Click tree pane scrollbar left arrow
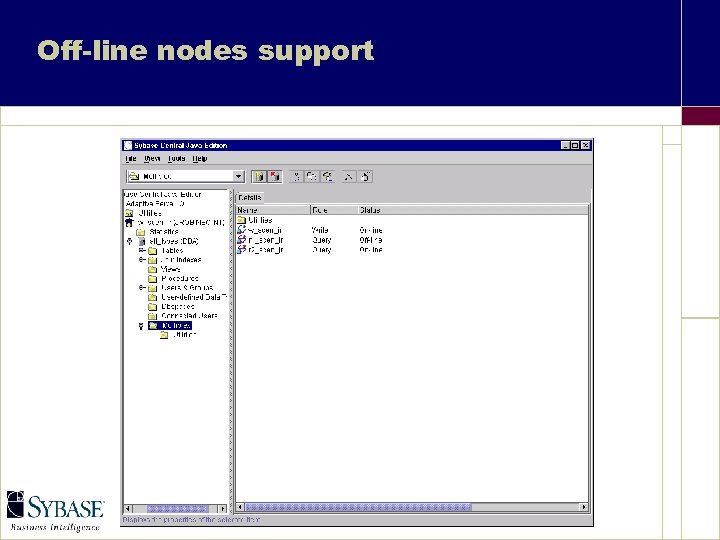Screen dimensions: 720x540 128,509
